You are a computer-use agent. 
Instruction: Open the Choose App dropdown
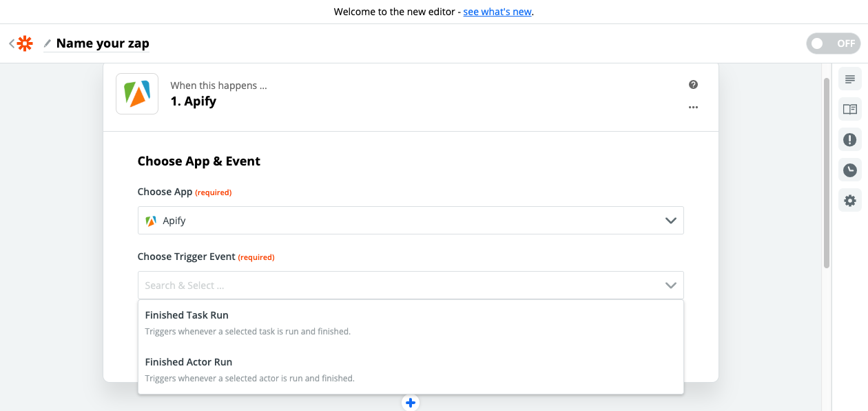[x=411, y=221]
